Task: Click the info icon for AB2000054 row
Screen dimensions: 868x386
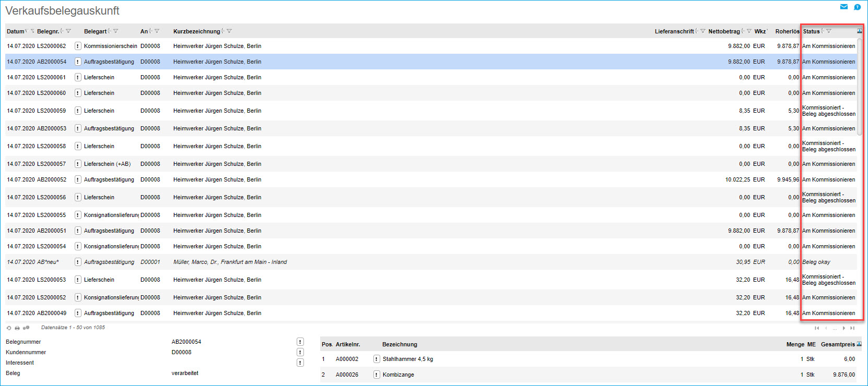Action: click(x=78, y=62)
